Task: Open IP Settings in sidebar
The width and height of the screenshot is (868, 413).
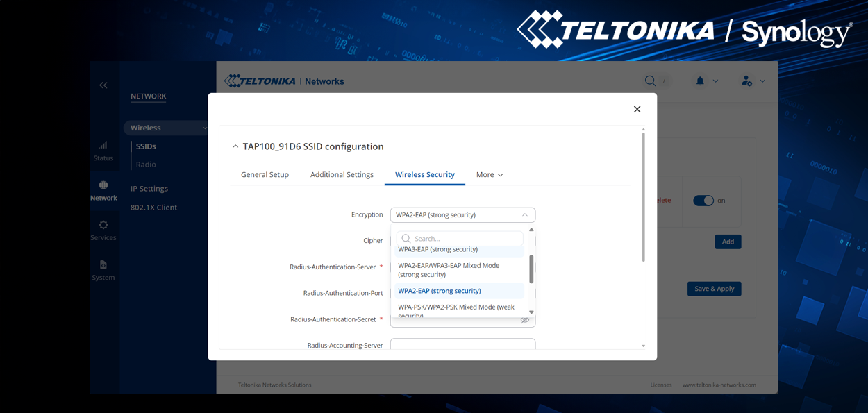Action: click(x=149, y=189)
